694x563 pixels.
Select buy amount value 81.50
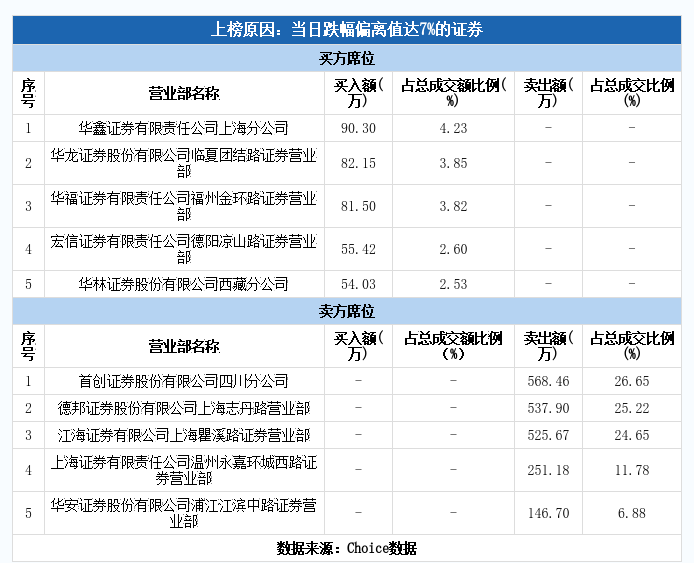click(358, 206)
